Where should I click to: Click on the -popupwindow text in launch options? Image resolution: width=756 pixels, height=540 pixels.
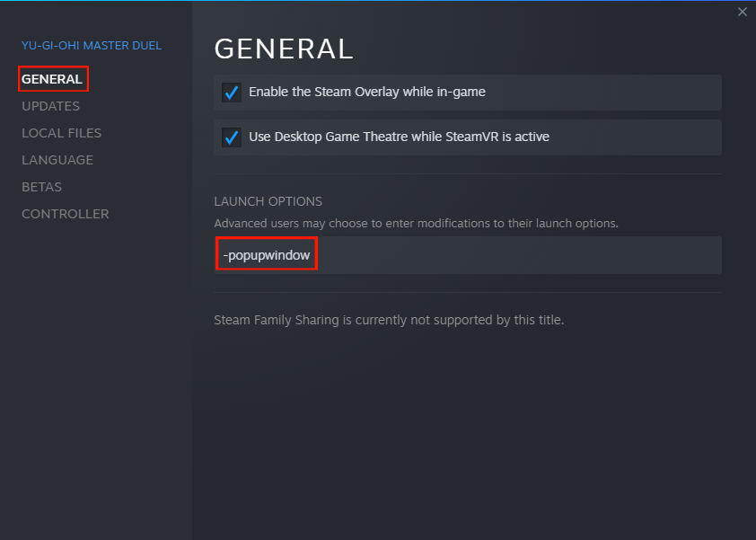[267, 255]
